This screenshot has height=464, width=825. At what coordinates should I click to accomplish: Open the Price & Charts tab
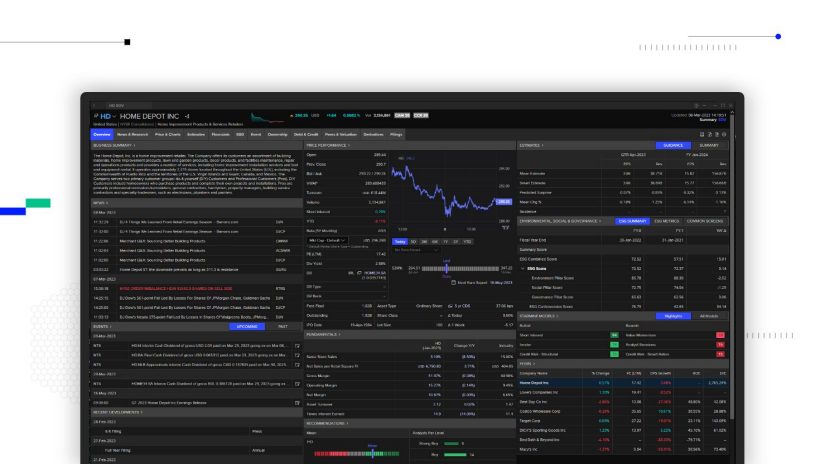168,135
